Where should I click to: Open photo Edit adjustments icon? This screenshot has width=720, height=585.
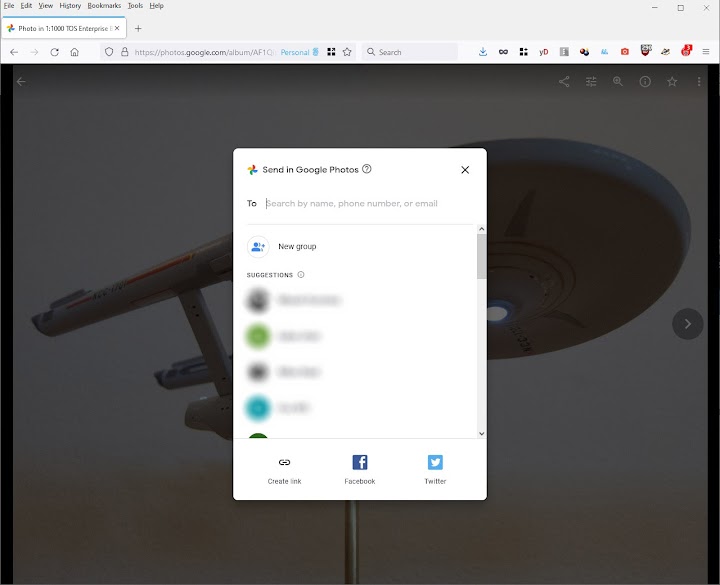[591, 82]
